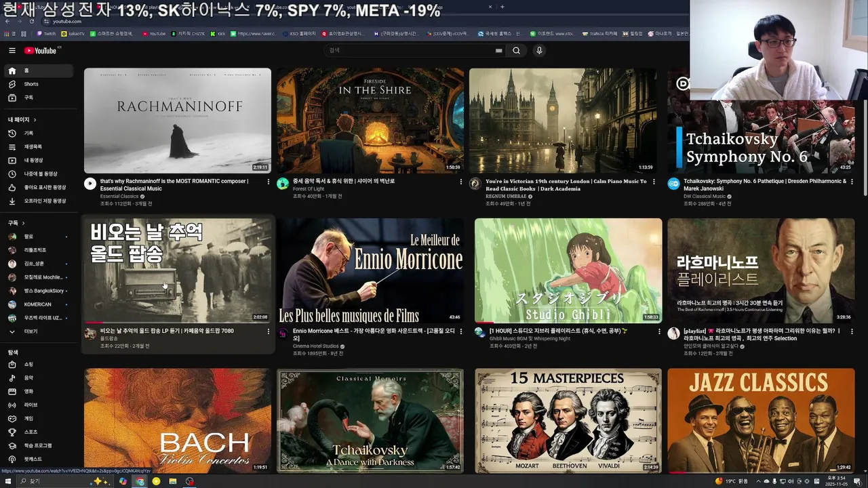Click the YouTube search input field
868x488 pixels.
click(x=410, y=50)
